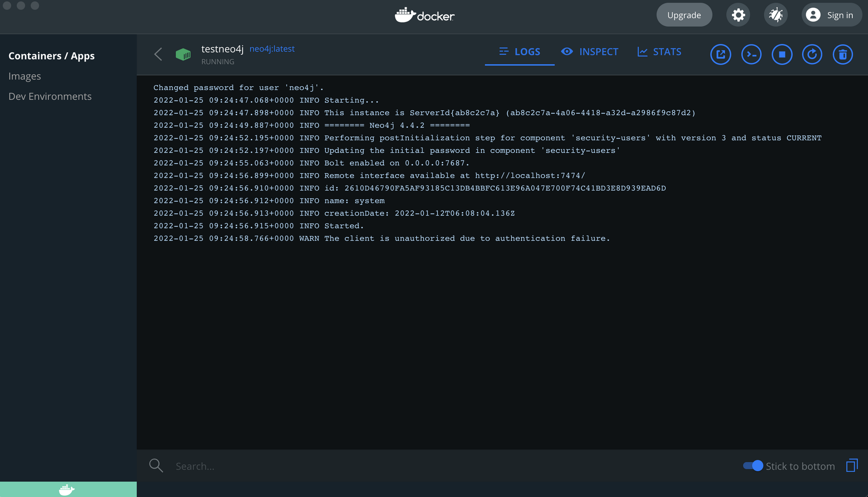Open the container CLI terminal

751,55
